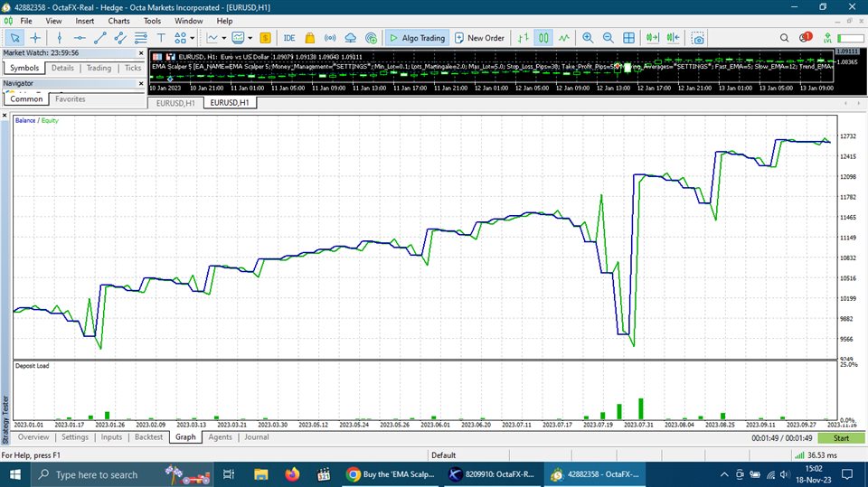Zoom out the chart
The height and width of the screenshot is (487, 868).
pos(608,38)
